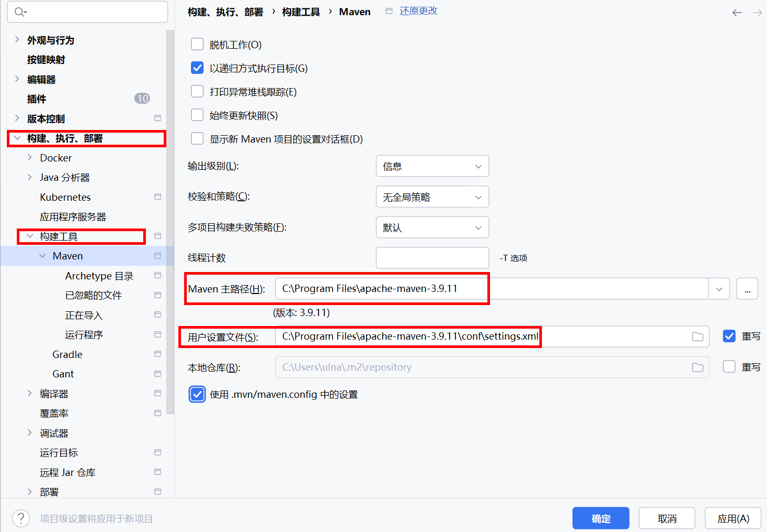767x532 pixels.
Task: Click the forward navigation arrow
Action: (x=757, y=13)
